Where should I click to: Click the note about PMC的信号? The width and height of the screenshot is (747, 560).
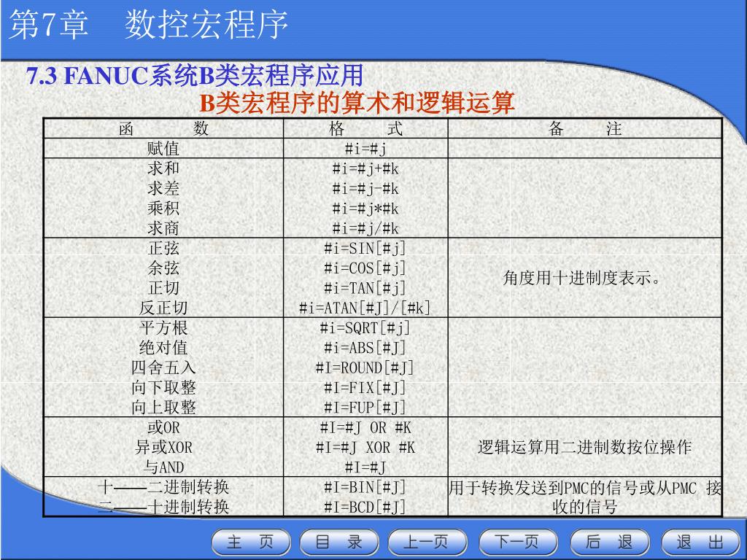(x=585, y=497)
